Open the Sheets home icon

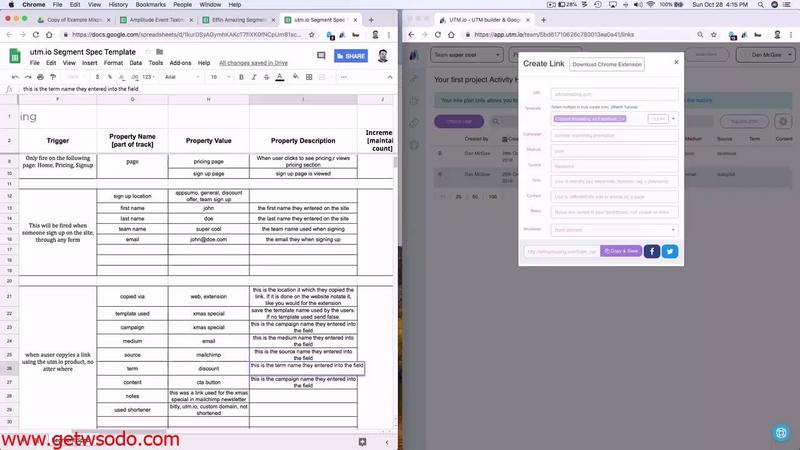15,56
